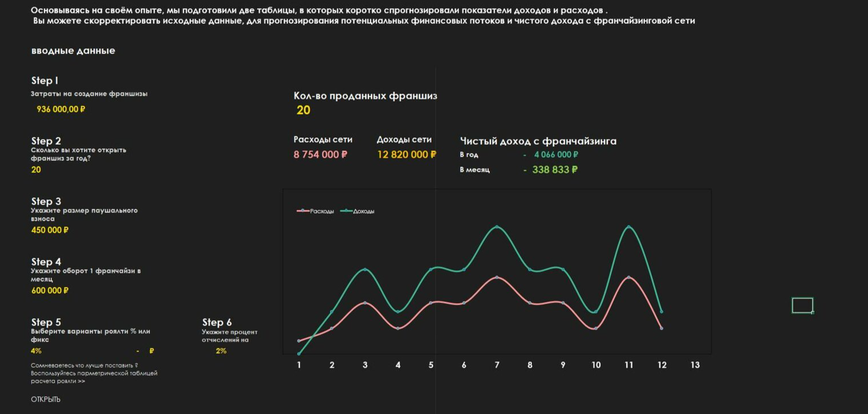Click the 'Укажите размер паушального взноса' label

(84, 214)
